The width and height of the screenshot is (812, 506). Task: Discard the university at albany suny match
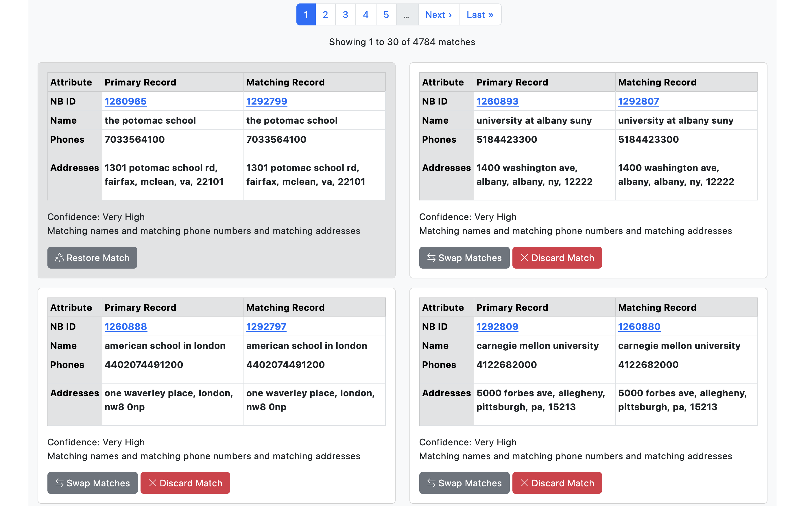tap(557, 258)
